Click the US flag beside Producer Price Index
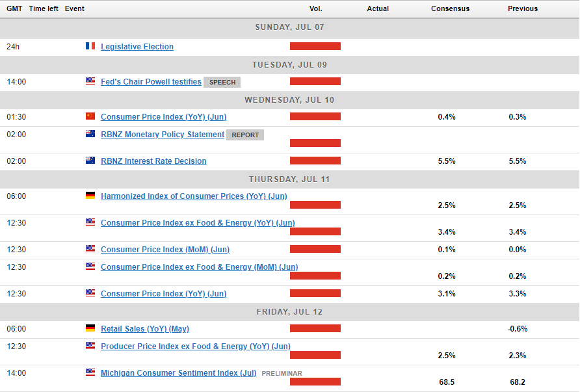This screenshot has height=392, width=580. [90, 346]
